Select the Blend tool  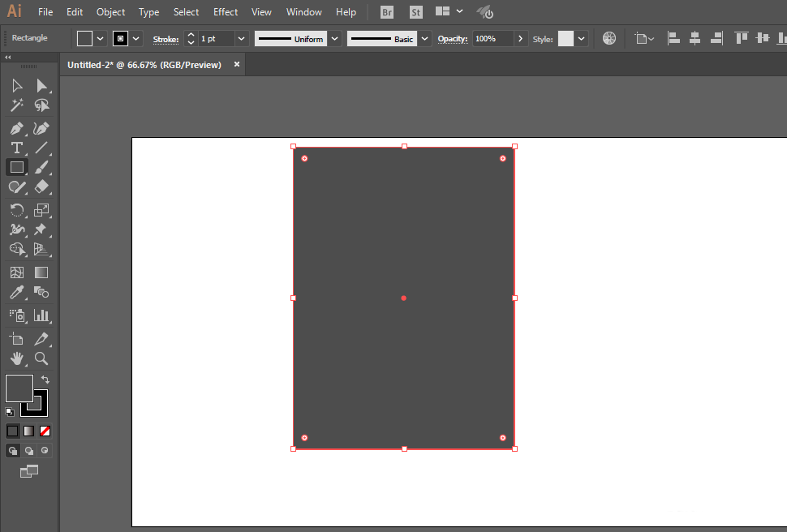point(41,292)
